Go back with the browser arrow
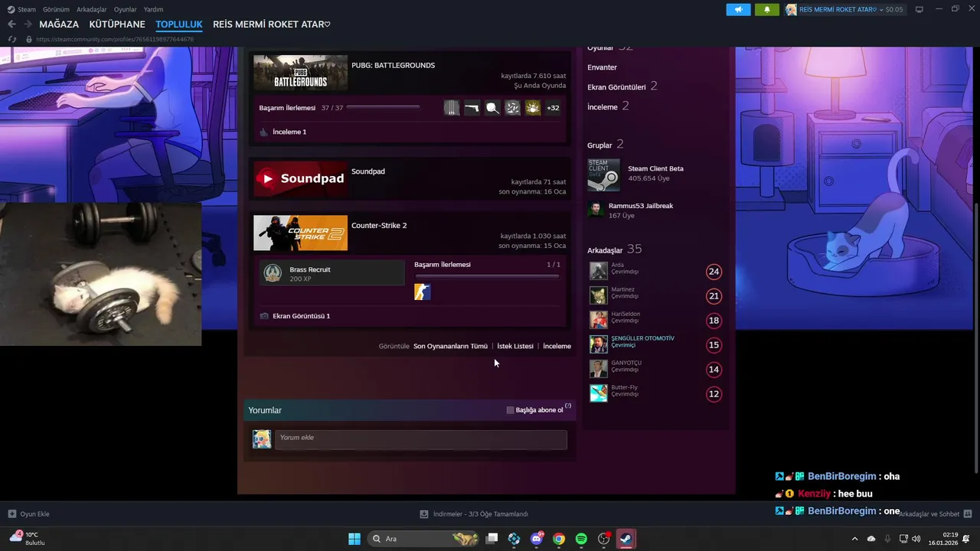The image size is (980, 551). 11,24
